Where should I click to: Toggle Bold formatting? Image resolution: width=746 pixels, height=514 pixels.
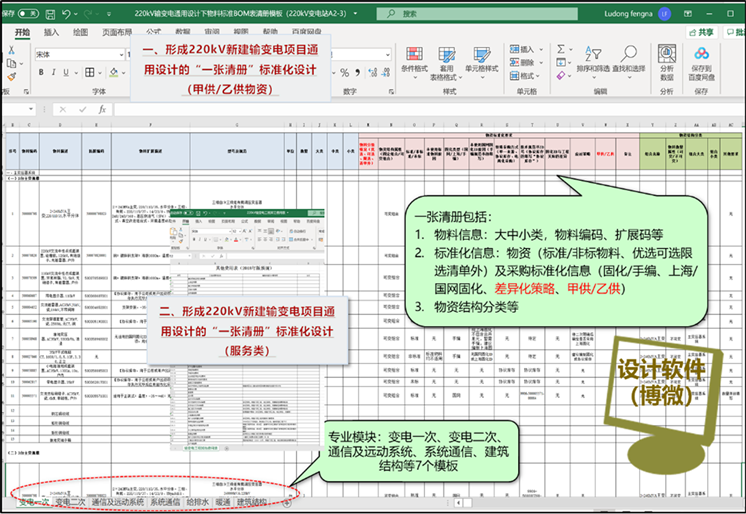(41, 73)
